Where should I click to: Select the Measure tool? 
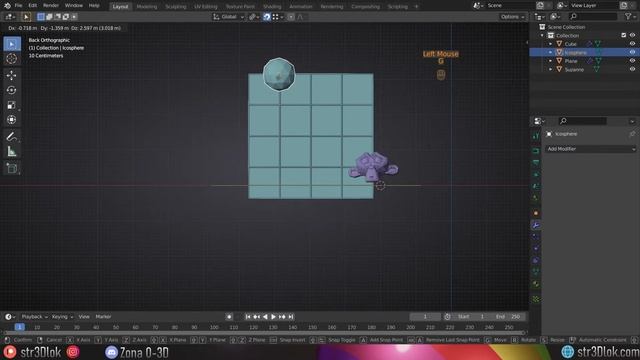pos(12,151)
